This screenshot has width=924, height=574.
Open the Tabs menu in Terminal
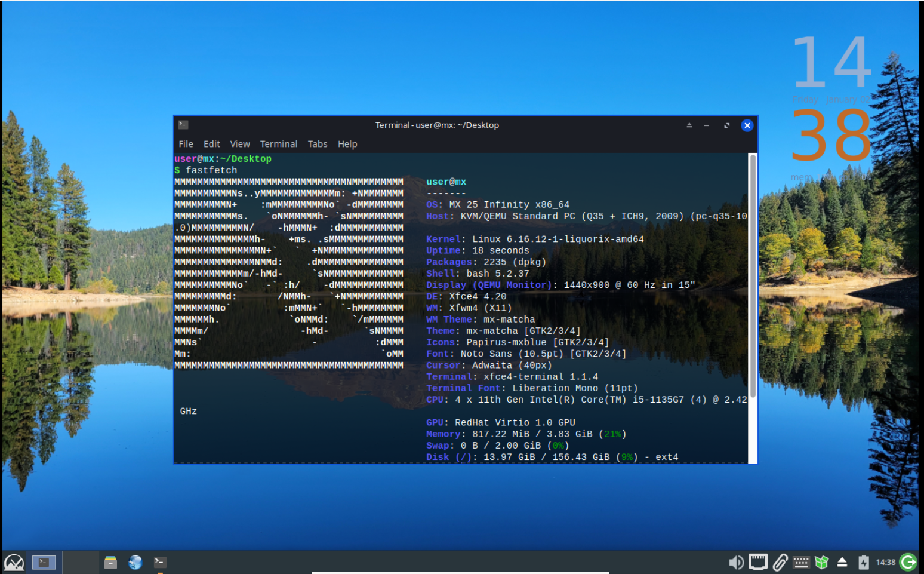tap(318, 144)
